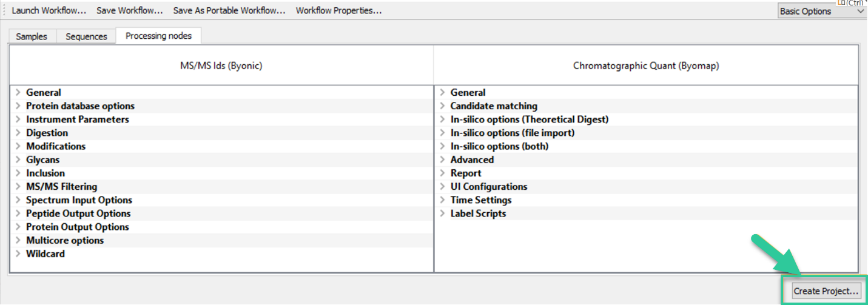The image size is (868, 305).
Task: Expand MS/MS Filtering chevron
Action: [x=18, y=187]
